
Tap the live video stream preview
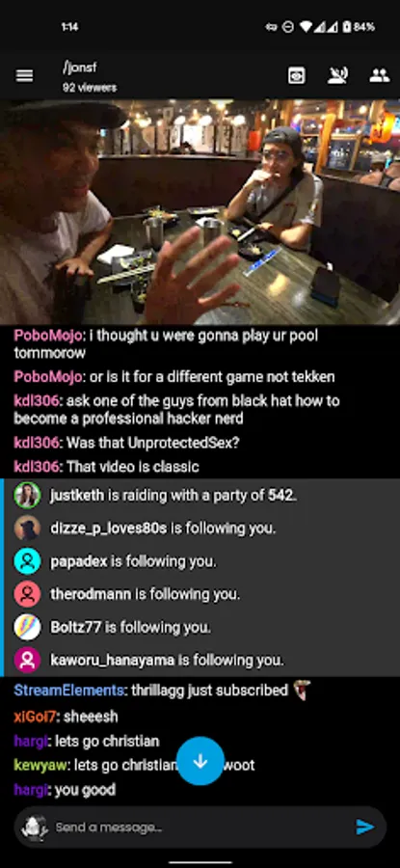point(200,212)
